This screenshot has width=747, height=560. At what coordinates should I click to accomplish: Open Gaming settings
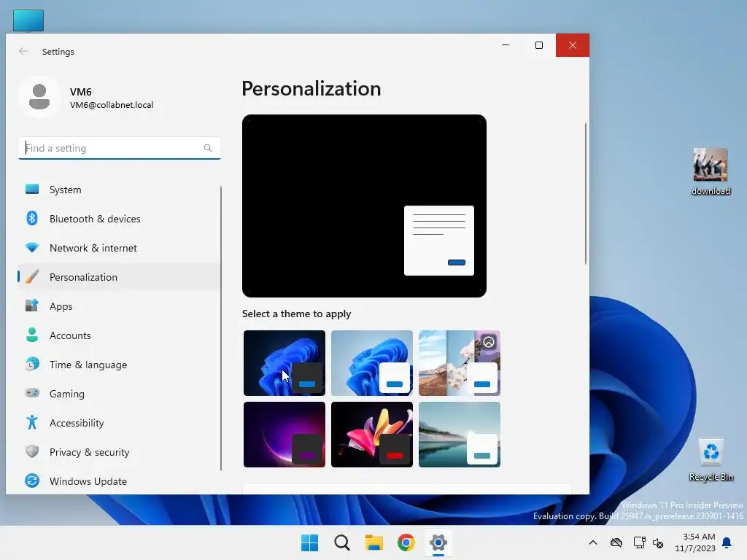coord(119,393)
